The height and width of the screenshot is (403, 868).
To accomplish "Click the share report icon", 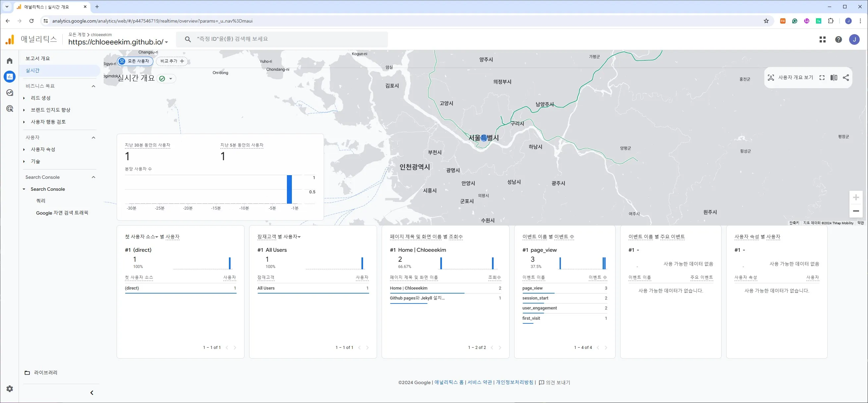I will (x=846, y=78).
